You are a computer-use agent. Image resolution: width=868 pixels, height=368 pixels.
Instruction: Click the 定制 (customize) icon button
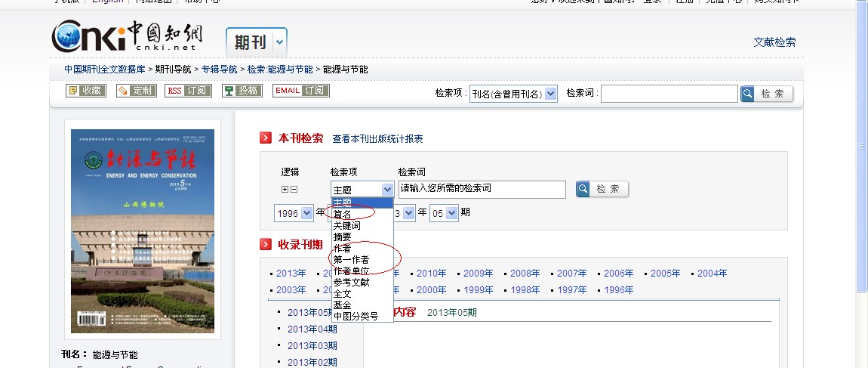136,91
